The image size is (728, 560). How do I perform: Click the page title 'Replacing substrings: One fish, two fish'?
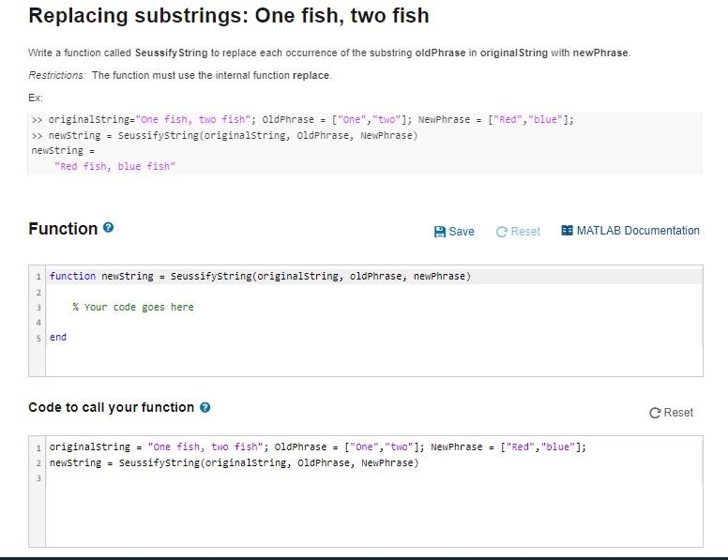tap(229, 15)
